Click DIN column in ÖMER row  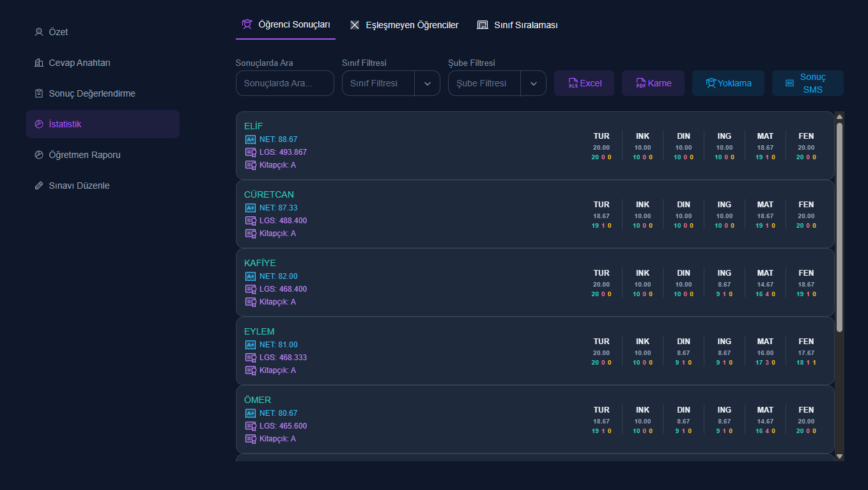(x=683, y=420)
